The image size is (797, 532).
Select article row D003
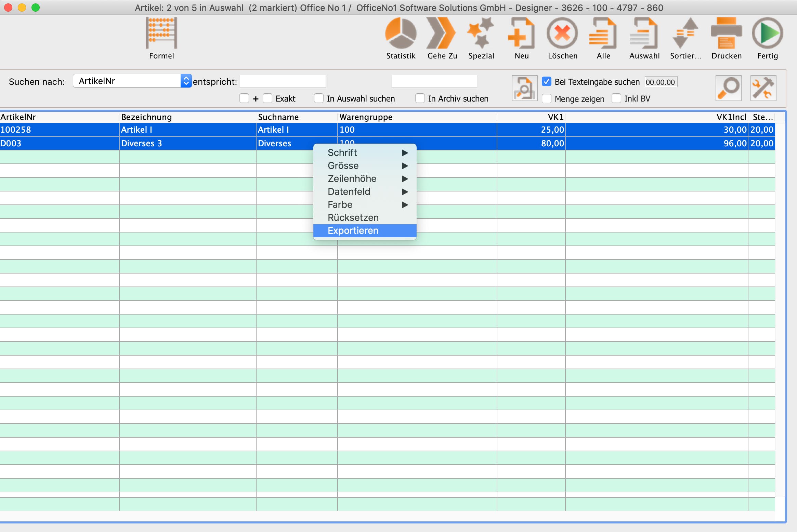388,143
